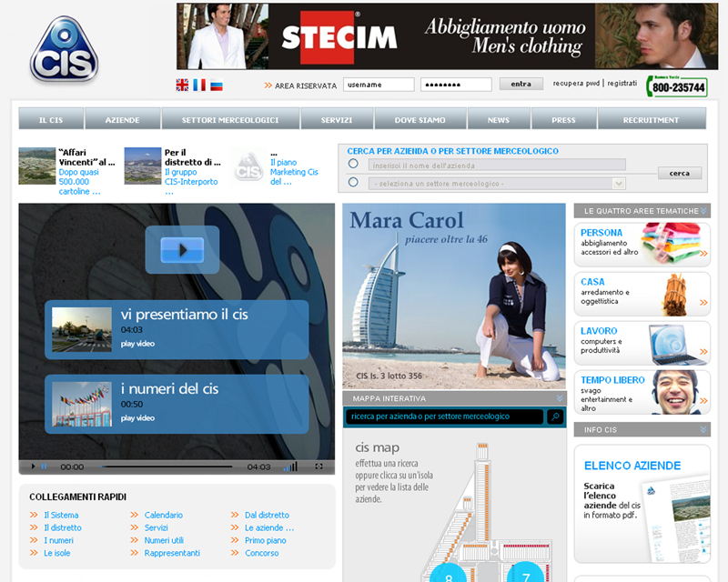The image size is (728, 582).
Task: Click orange arrows on Tempo Libero card
Action: tap(703, 401)
